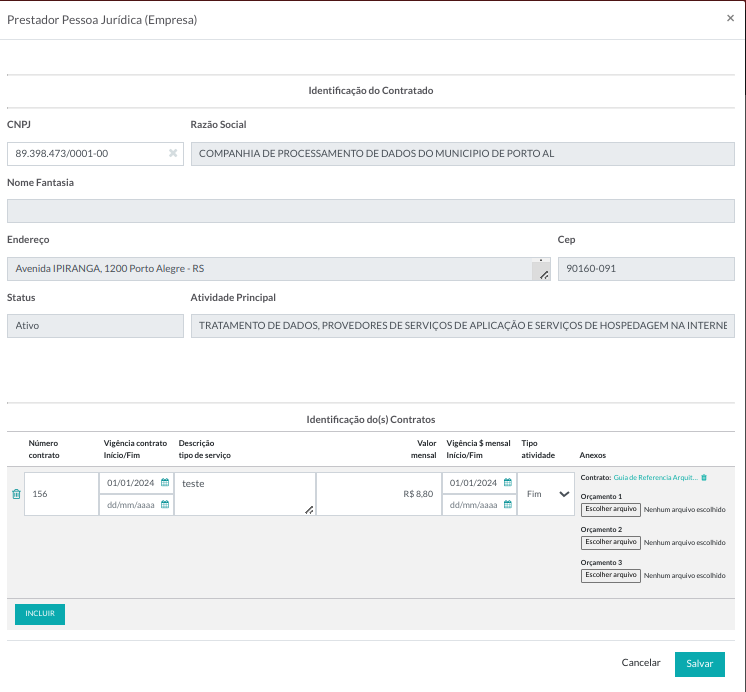Screen dimensions: 746x692
Task: Choose file for Orçamento 3
Action: [611, 575]
